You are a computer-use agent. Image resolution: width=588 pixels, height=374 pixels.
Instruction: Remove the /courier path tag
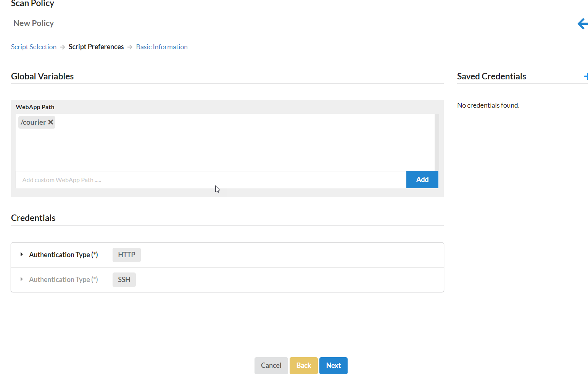coord(51,122)
